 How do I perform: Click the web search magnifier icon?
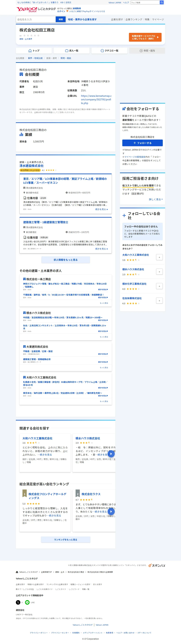click(162, 3)
